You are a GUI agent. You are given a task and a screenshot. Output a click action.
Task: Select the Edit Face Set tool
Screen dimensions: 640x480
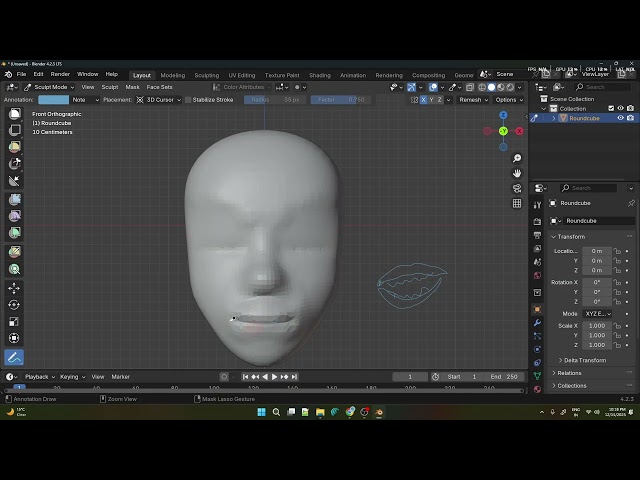coord(15,251)
